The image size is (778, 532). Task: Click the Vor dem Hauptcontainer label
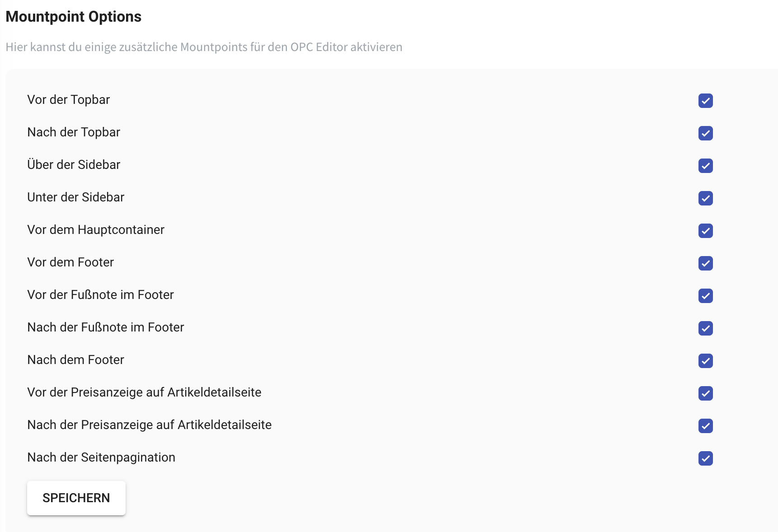[x=96, y=230]
